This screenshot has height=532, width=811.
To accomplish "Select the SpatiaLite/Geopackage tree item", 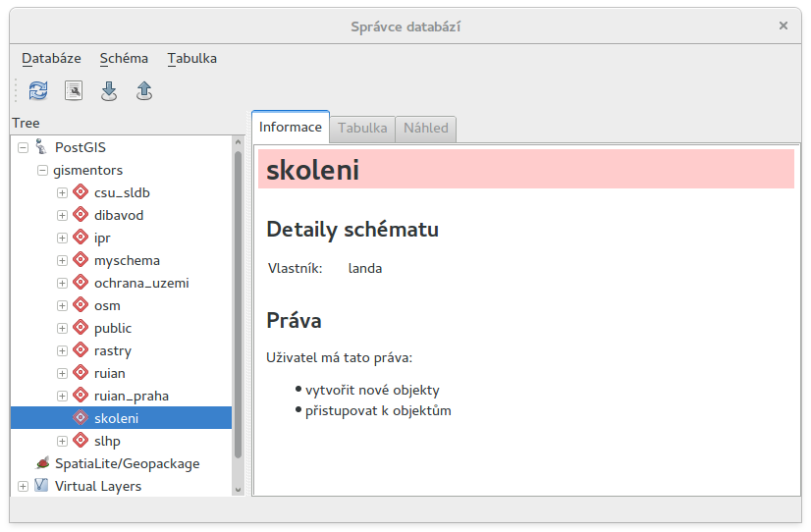I will click(x=128, y=463).
